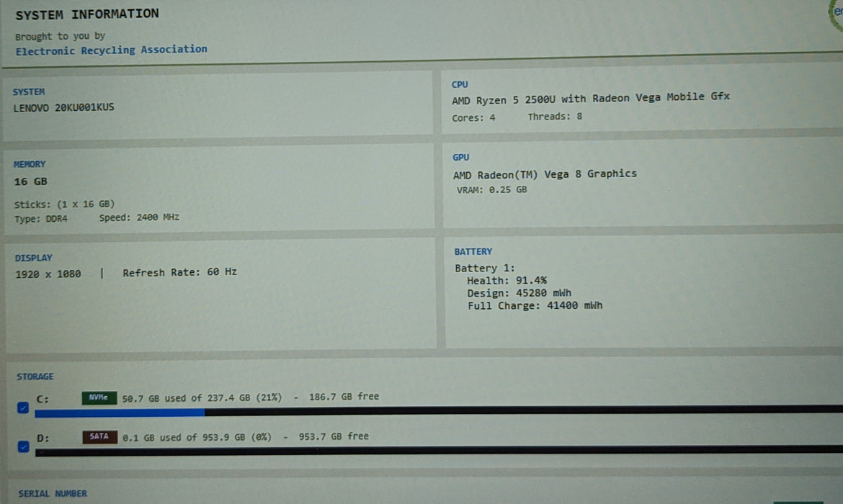Click the 953.7 GB free text

point(334,436)
